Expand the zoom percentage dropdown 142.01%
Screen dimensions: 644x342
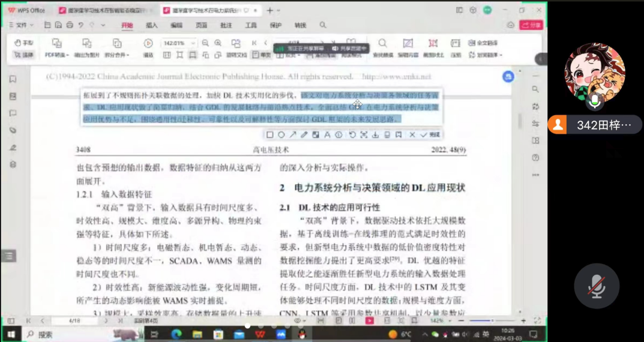point(193,43)
